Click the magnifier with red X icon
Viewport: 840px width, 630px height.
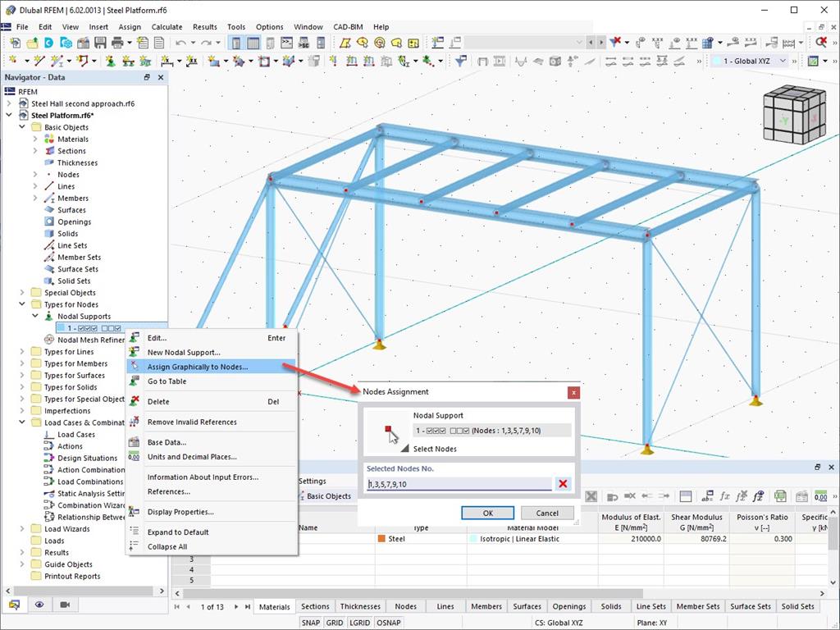click(x=820, y=43)
